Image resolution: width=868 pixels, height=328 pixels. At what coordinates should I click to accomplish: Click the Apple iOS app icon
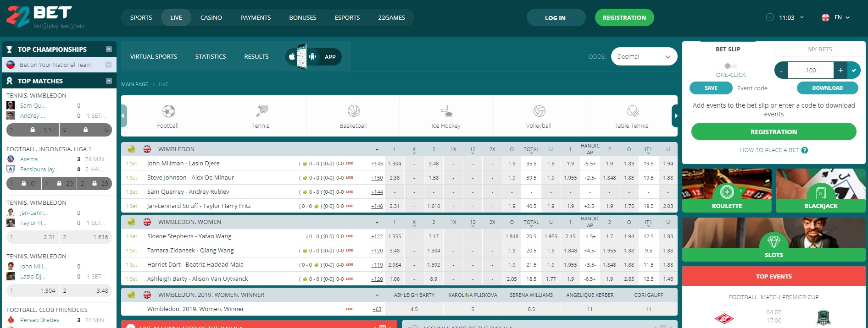292,57
